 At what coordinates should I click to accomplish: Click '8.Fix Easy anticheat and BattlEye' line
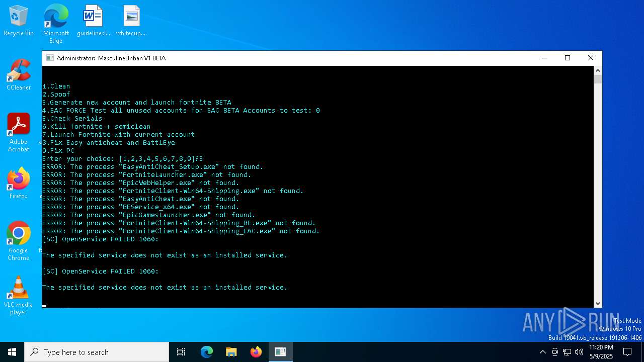(x=109, y=143)
